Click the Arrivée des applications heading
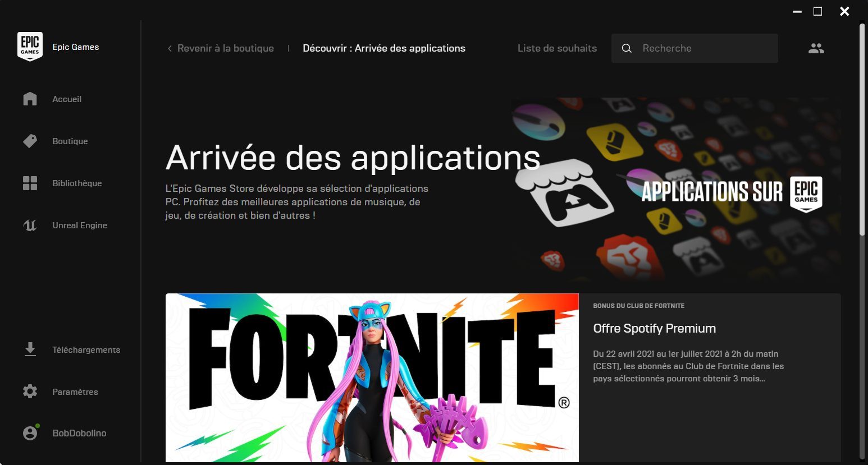Image resolution: width=868 pixels, height=465 pixels. point(353,157)
